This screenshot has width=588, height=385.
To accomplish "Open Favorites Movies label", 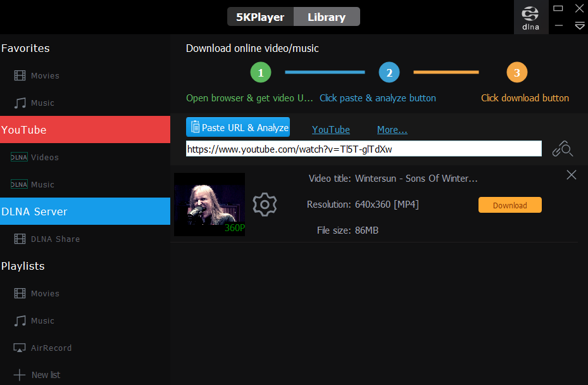I will point(45,76).
